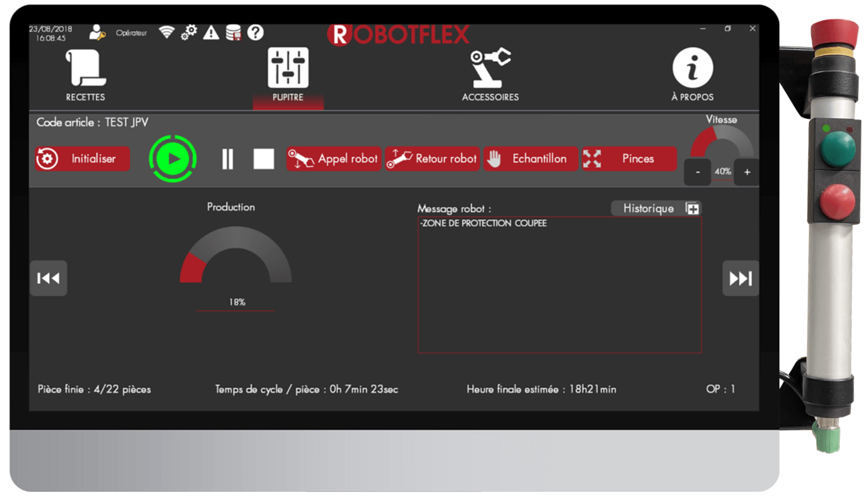
Task: Click inside the Message robot box
Action: point(559,285)
